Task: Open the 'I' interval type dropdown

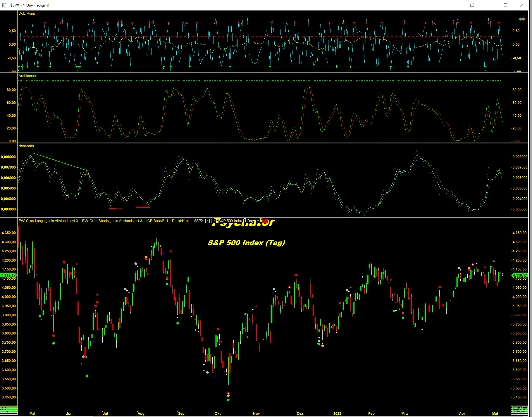Action: (214, 221)
